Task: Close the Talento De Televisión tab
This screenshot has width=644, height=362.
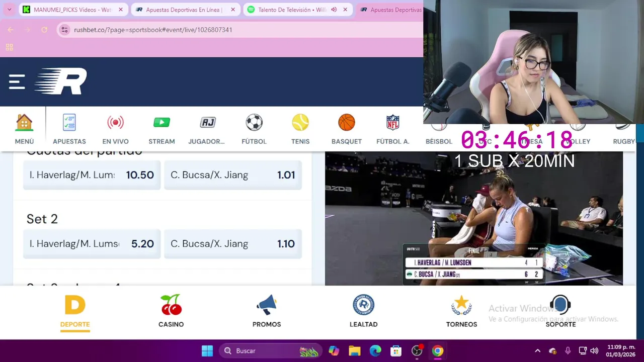Action: pos(345,10)
